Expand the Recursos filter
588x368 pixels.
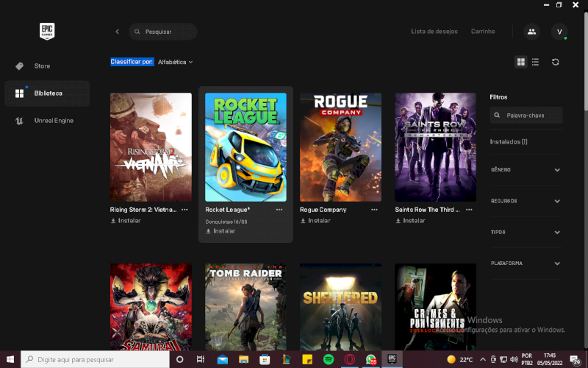point(526,201)
